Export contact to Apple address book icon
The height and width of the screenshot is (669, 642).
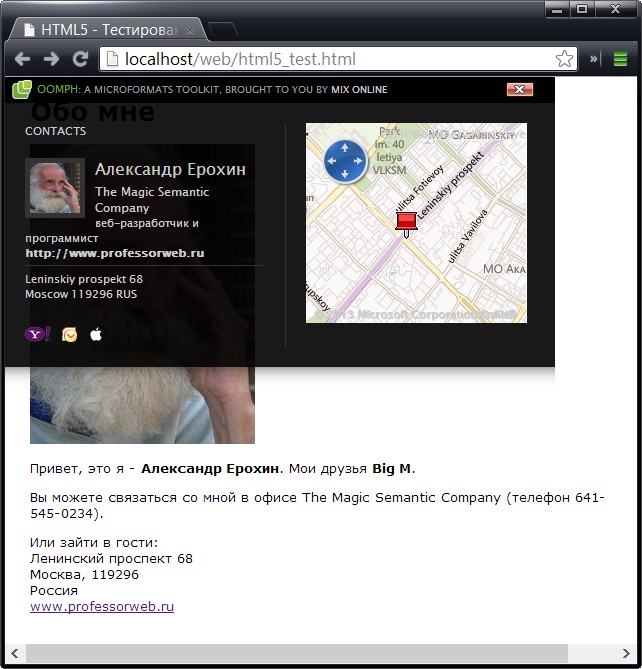coord(96,334)
